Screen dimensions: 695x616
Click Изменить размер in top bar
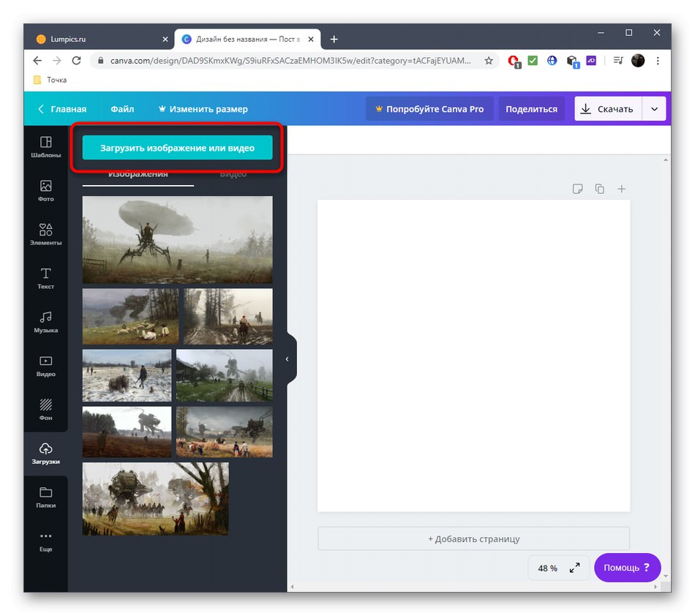tap(203, 109)
